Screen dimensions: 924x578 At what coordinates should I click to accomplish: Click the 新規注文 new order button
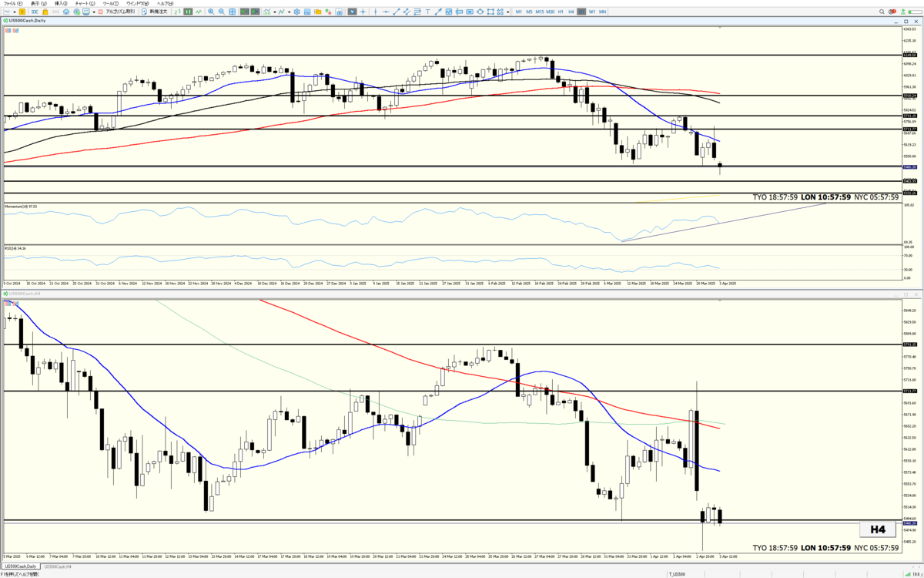click(156, 12)
